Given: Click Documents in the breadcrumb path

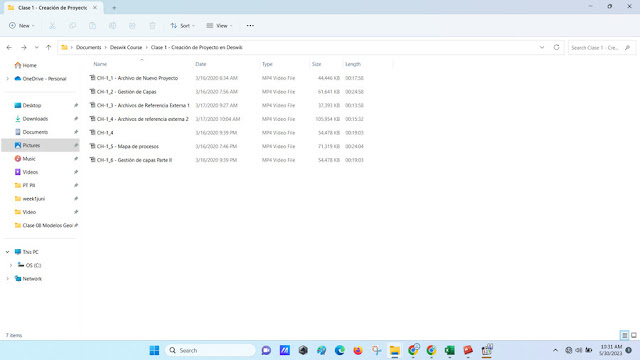Looking at the screenshot, I should (89, 47).
